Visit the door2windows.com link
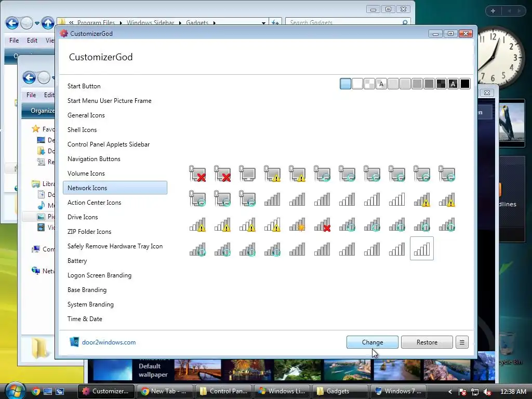Screen dimensions: 532x399 click(x=109, y=342)
